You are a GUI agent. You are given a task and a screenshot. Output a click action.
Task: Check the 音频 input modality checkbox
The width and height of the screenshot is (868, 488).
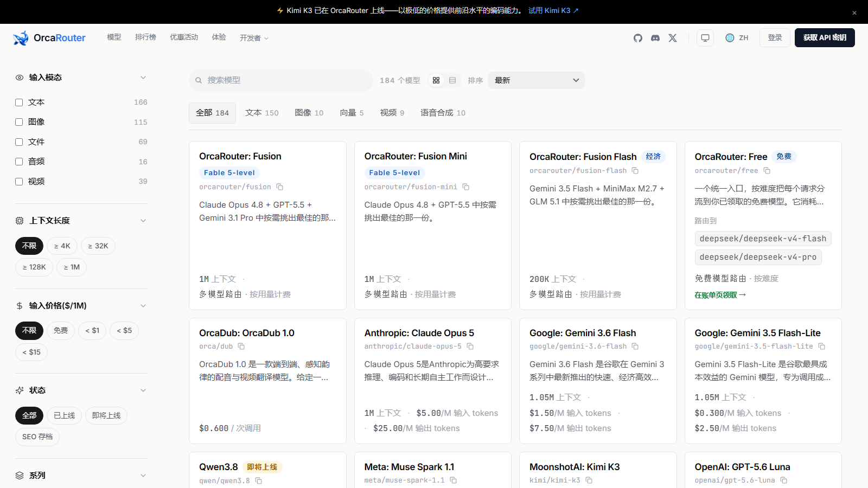coord(19,162)
